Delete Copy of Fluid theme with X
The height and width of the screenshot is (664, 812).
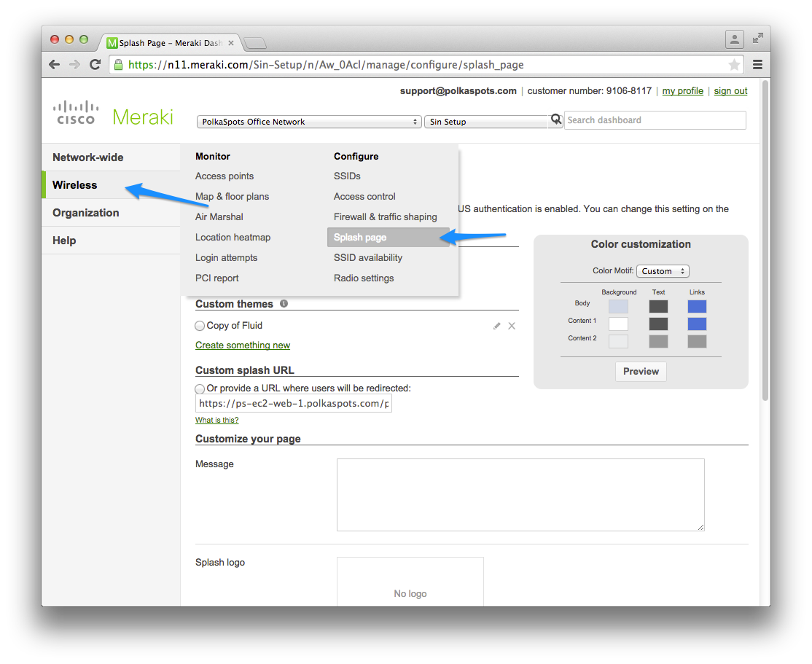pos(512,326)
